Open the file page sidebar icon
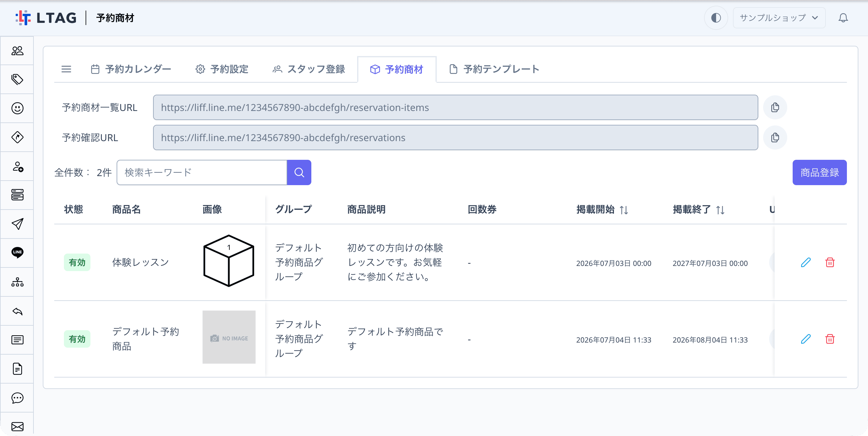This screenshot has width=868, height=436. coord(17,369)
